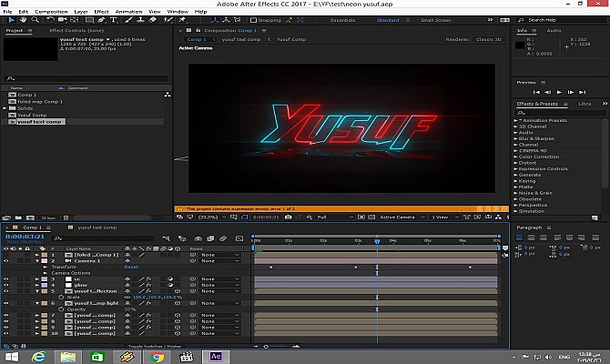Open File Explorer from the taskbar
The height and width of the screenshot is (364, 610).
click(x=67, y=357)
